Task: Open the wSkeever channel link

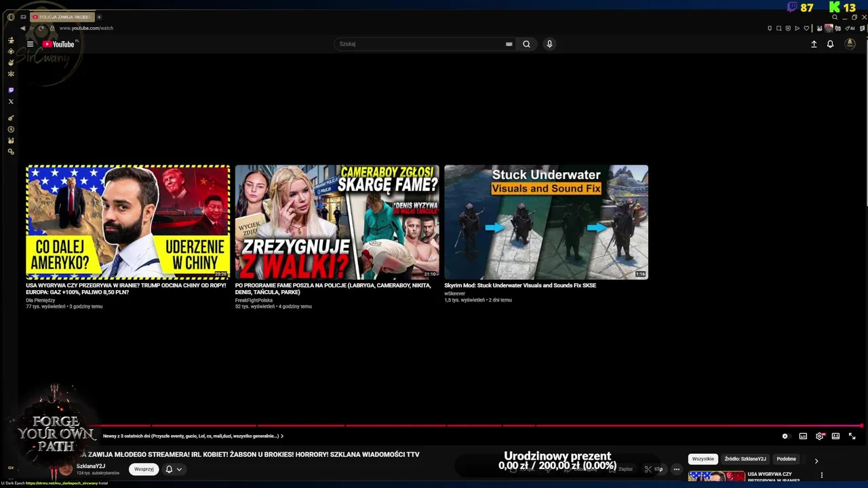Action: (454, 293)
